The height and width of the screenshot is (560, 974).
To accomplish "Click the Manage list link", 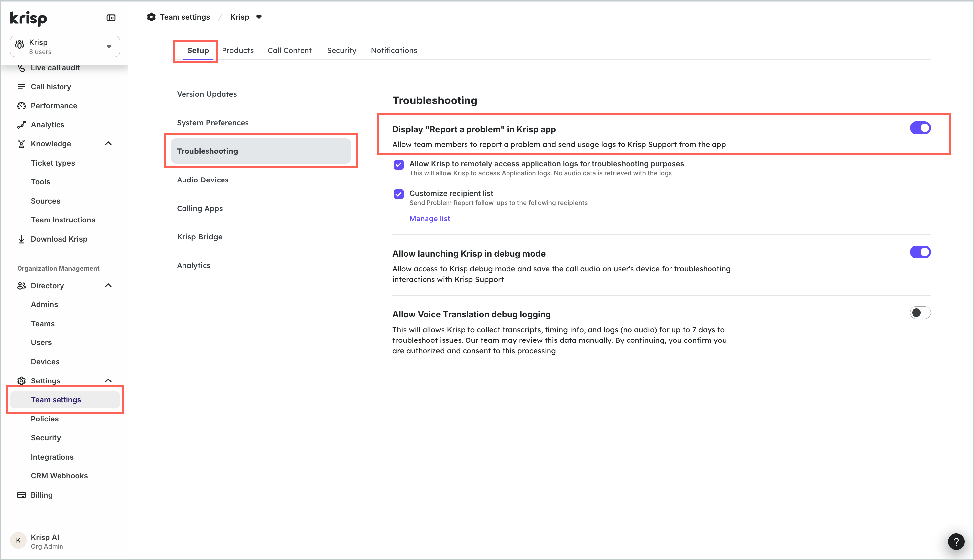I will click(x=429, y=219).
